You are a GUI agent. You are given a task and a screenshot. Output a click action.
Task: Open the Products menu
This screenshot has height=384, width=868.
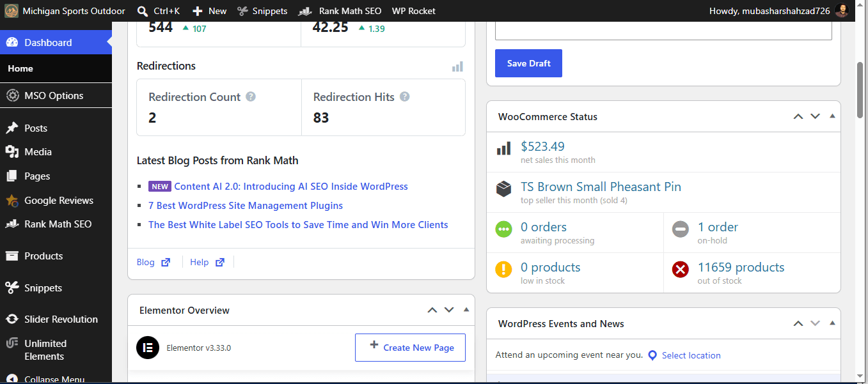(x=56, y=256)
